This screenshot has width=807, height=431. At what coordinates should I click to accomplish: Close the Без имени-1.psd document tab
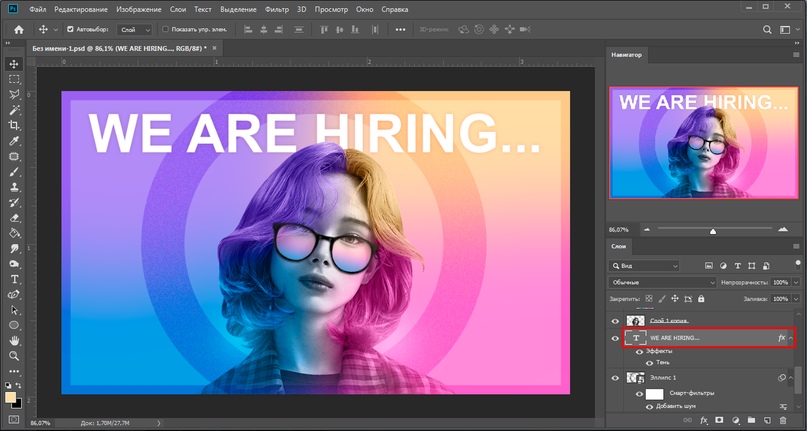click(215, 48)
